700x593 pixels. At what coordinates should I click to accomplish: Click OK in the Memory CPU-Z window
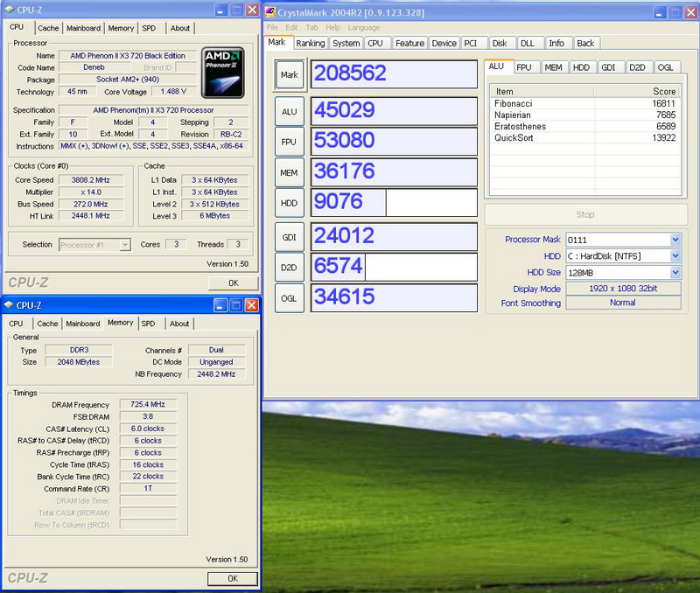(x=233, y=579)
